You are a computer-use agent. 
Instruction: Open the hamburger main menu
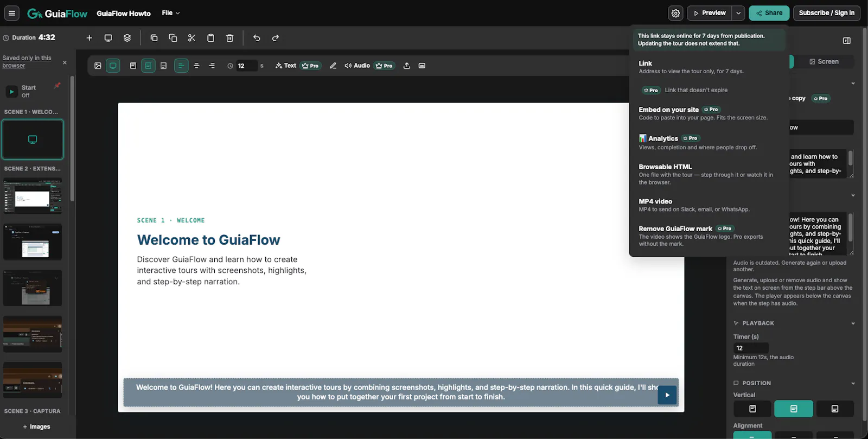point(11,13)
